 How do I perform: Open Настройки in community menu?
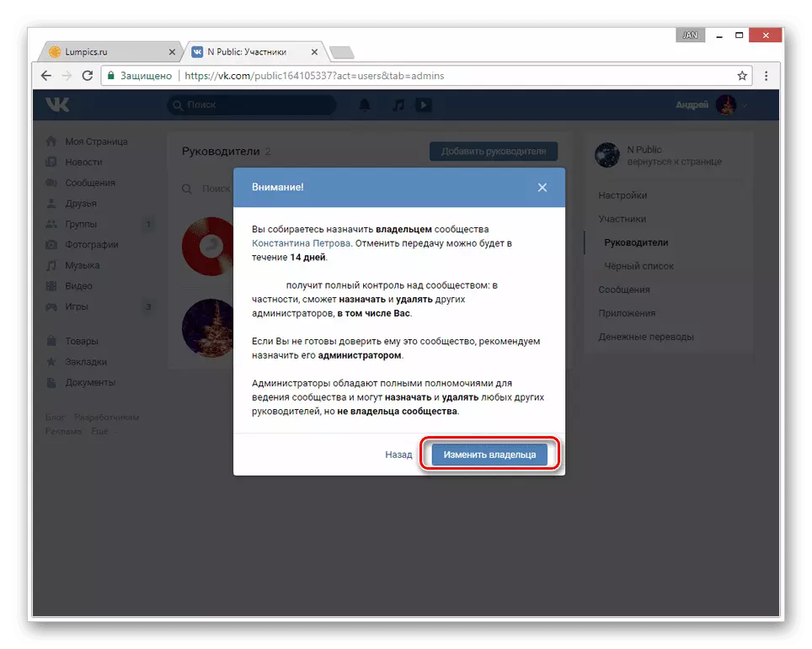[622, 195]
